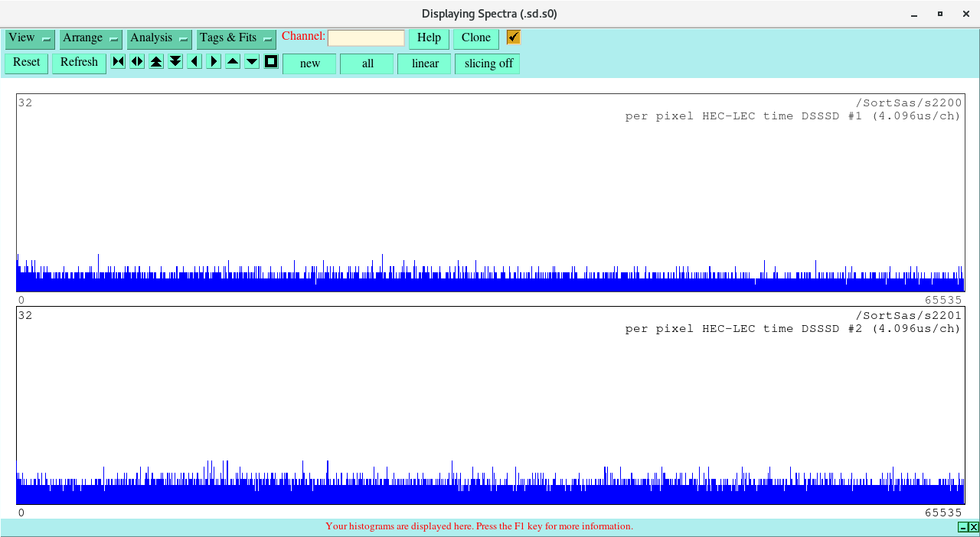980x537 pixels.
Task: Click the right arrow to shift spectra
Action: pyautogui.click(x=214, y=62)
